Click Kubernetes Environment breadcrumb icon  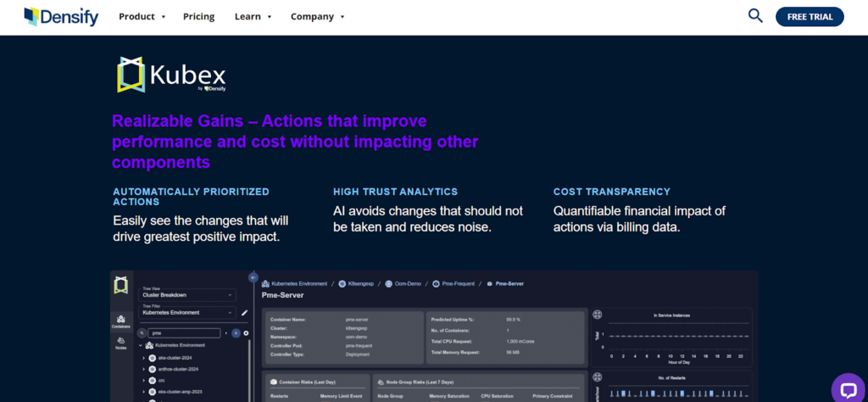coord(265,283)
